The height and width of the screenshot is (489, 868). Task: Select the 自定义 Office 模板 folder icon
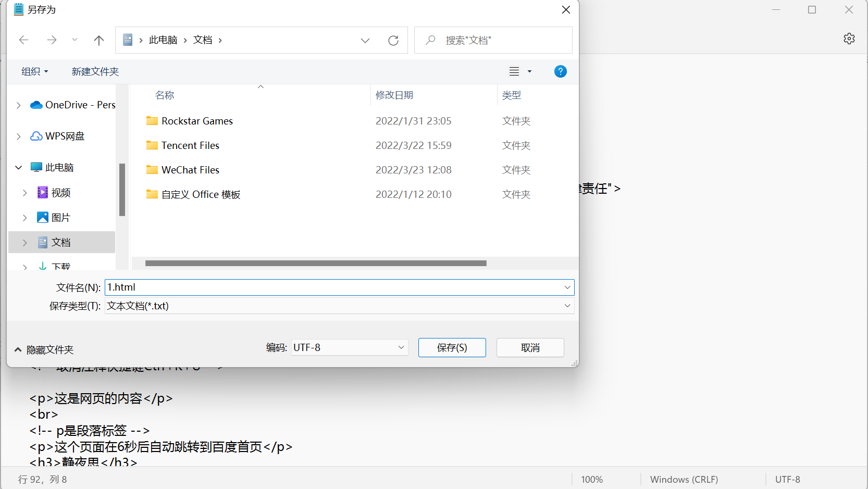coord(152,194)
